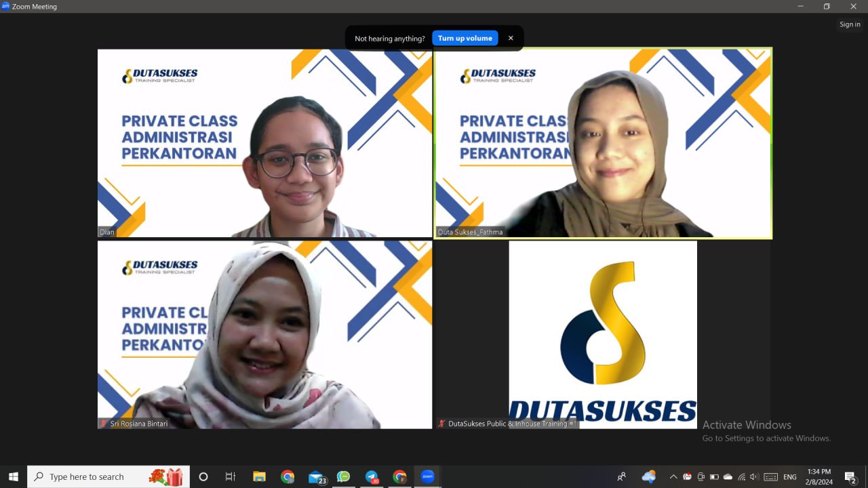Viewport: 868px width, 488px height.
Task: Click the Show desktop sliver in the taskbar corner
Action: (x=866, y=476)
